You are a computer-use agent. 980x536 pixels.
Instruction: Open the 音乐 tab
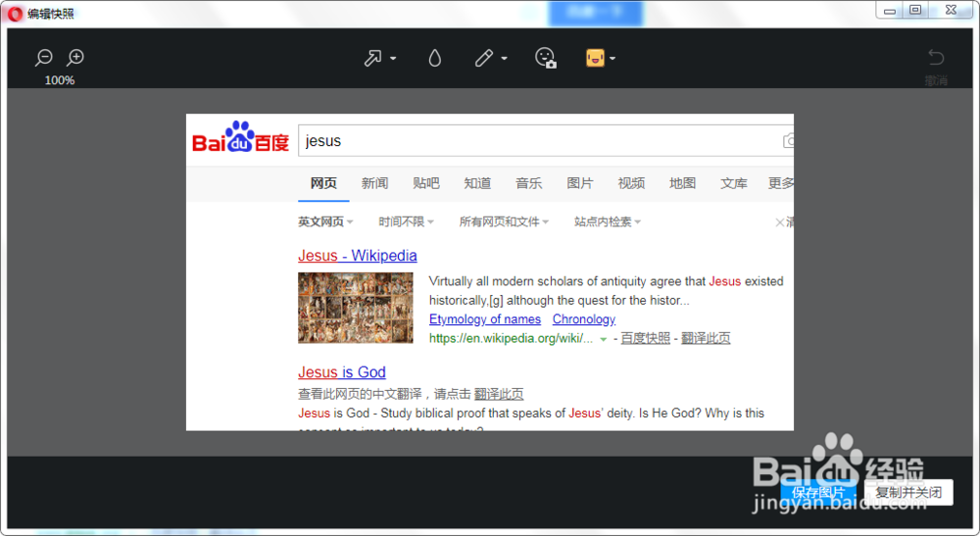pyautogui.click(x=529, y=183)
